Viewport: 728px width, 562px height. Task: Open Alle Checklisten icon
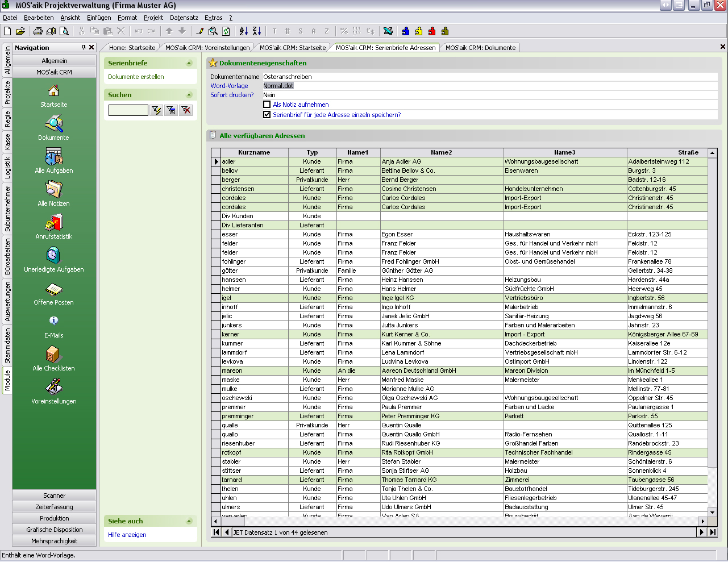tap(53, 355)
